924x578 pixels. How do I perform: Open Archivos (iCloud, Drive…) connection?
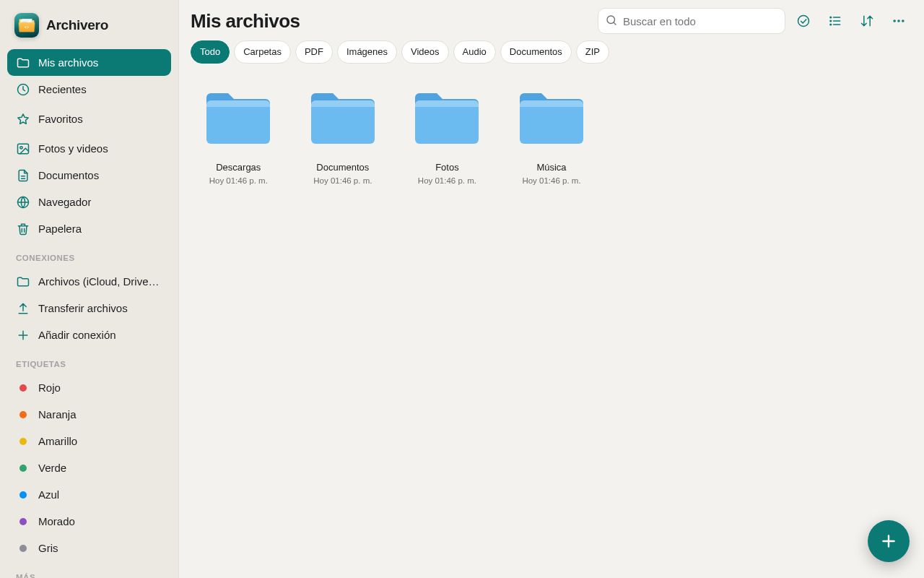click(89, 282)
